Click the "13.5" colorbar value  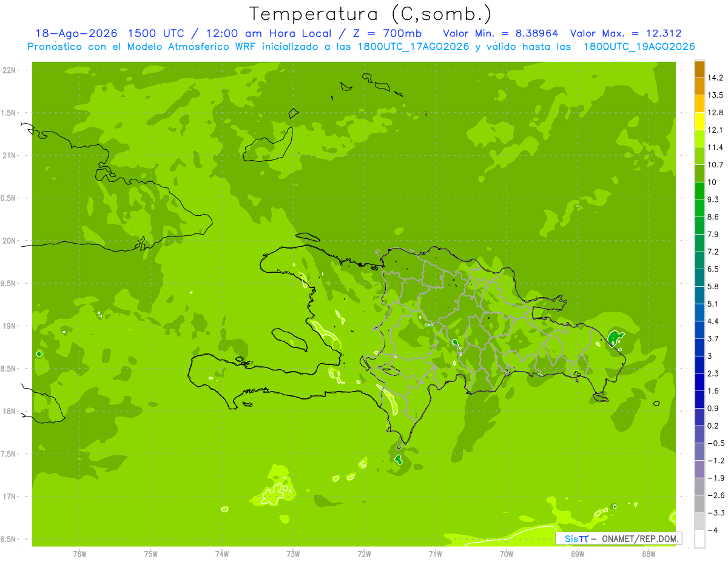point(716,95)
